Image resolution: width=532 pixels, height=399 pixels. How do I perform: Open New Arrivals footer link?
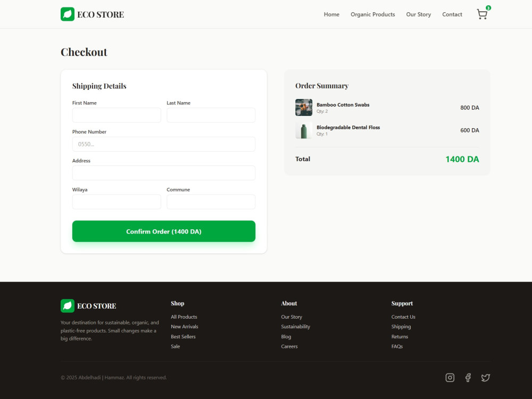184,327
